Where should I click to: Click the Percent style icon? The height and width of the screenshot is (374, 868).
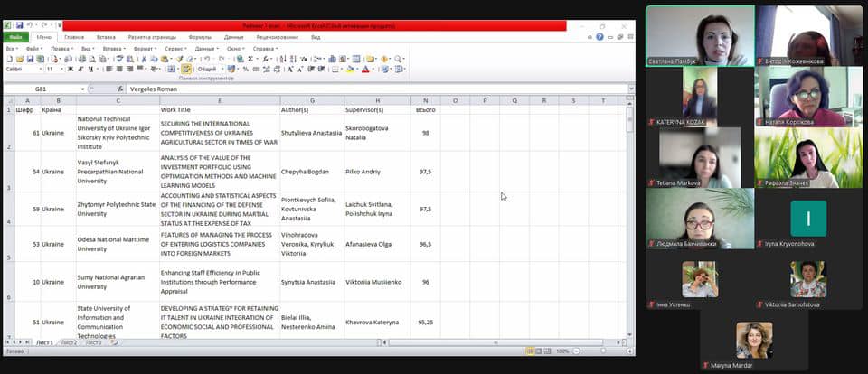coord(245,70)
